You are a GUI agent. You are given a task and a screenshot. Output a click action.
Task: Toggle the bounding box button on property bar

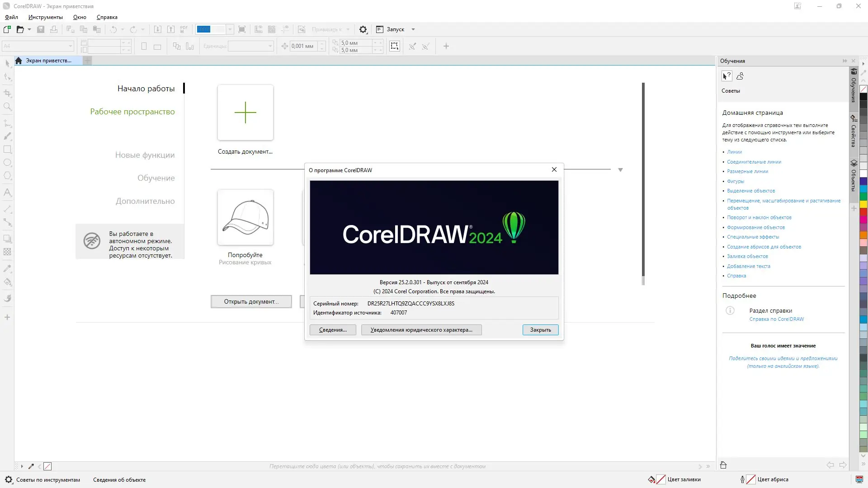click(x=395, y=46)
